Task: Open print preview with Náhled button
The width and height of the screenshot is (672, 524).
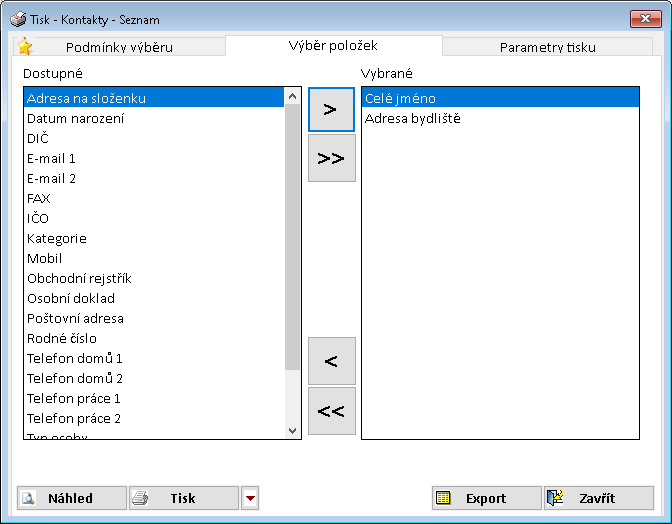Action: [71, 498]
